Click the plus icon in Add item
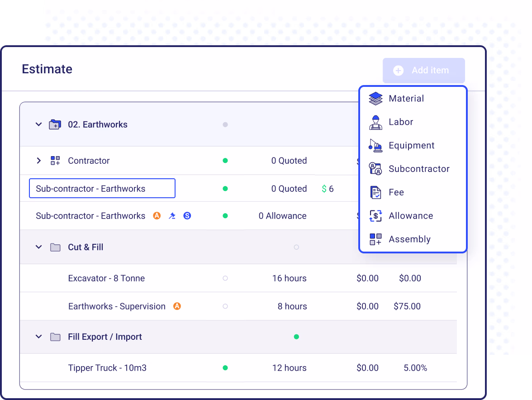The height and width of the screenshot is (400, 532). click(398, 71)
